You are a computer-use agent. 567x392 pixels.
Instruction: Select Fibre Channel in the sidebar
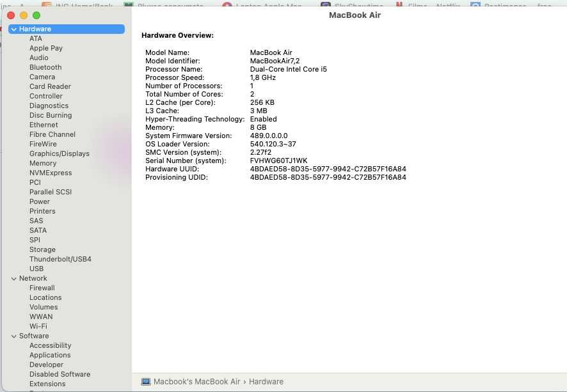point(52,134)
